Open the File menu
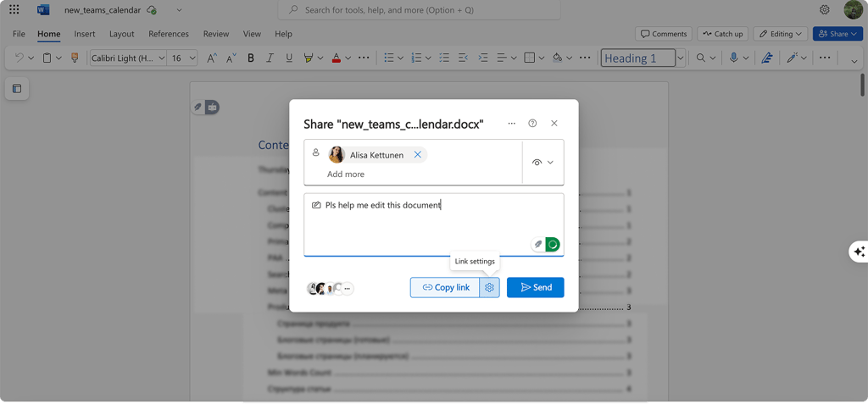The width and height of the screenshot is (868, 404). (x=19, y=34)
